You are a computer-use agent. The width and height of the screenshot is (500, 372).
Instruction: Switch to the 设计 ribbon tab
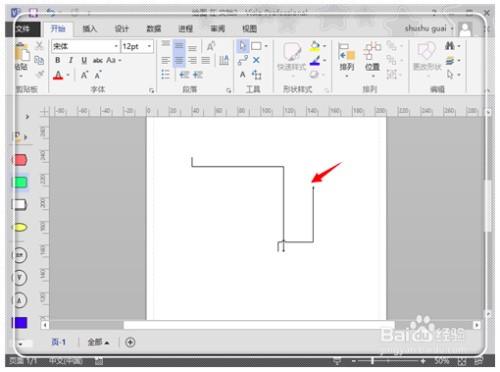122,29
